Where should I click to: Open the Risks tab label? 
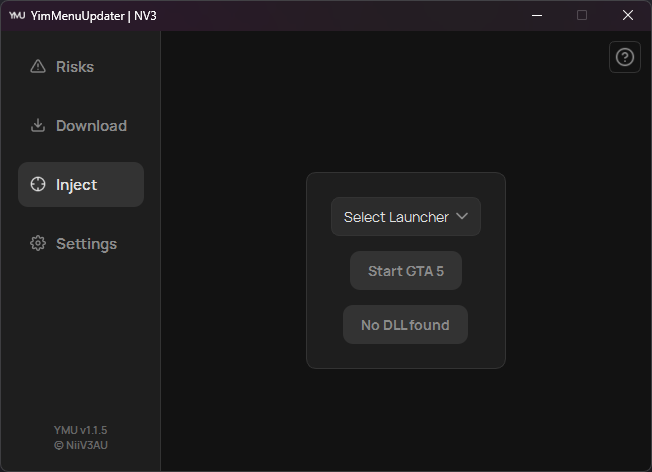coord(75,67)
